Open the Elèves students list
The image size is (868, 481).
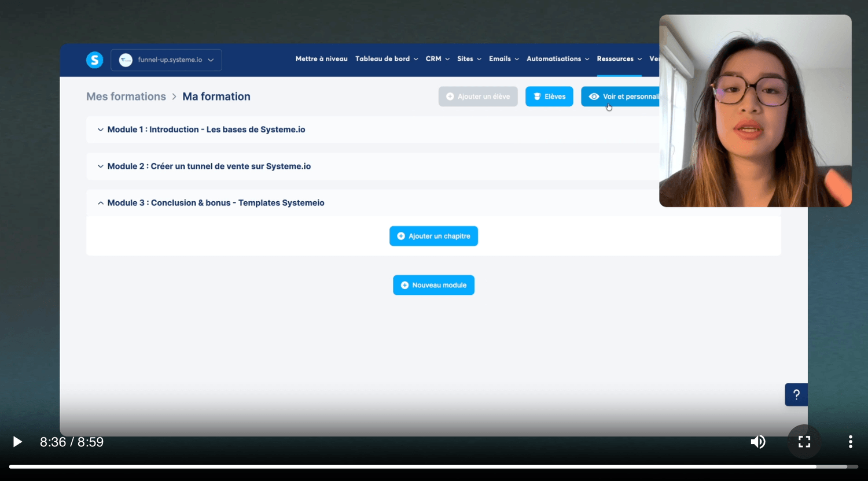click(549, 97)
